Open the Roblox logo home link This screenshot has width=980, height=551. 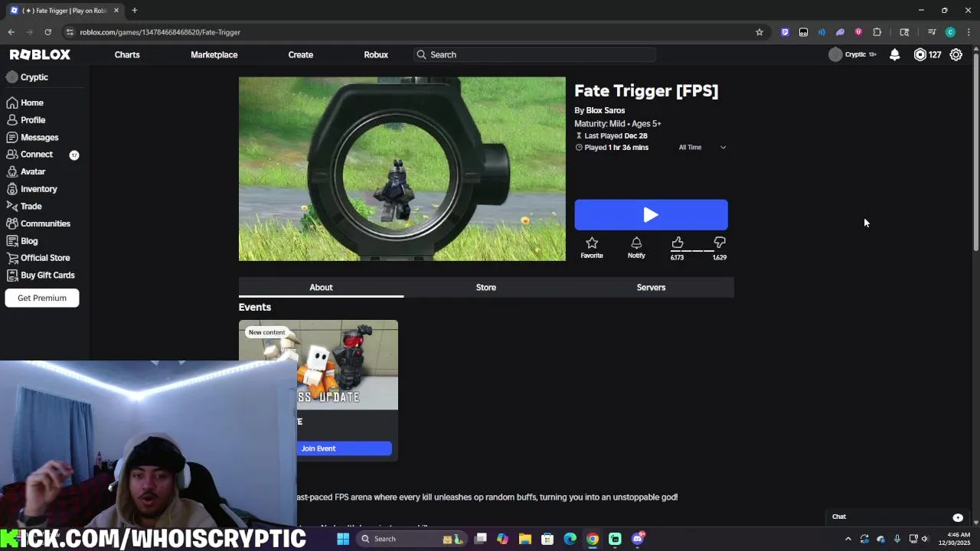click(40, 54)
